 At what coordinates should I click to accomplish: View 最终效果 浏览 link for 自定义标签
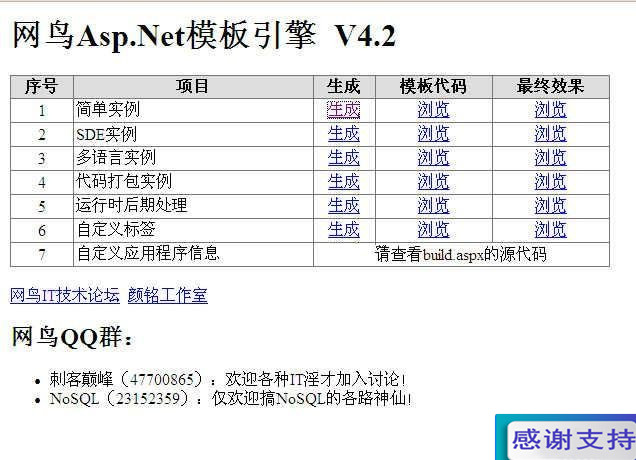pos(550,230)
